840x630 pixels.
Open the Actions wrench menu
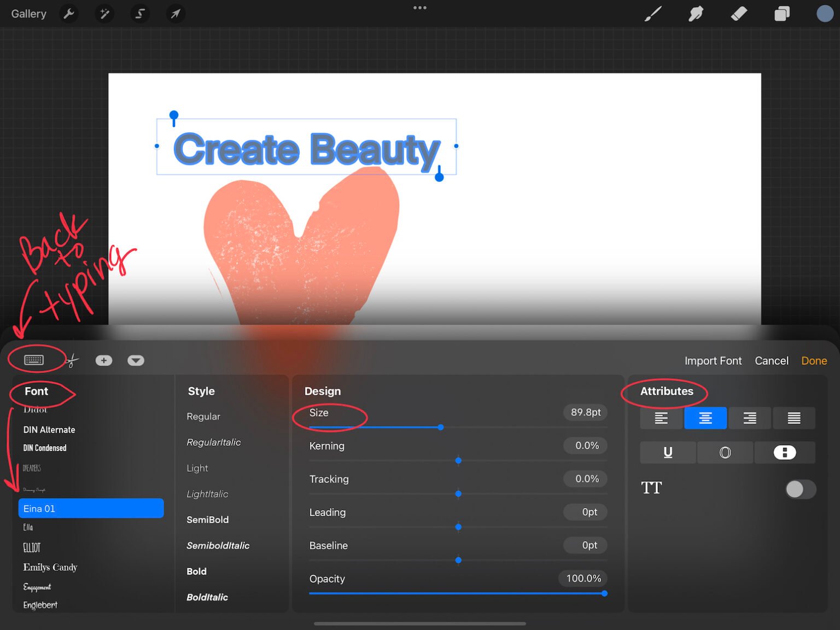coord(69,14)
